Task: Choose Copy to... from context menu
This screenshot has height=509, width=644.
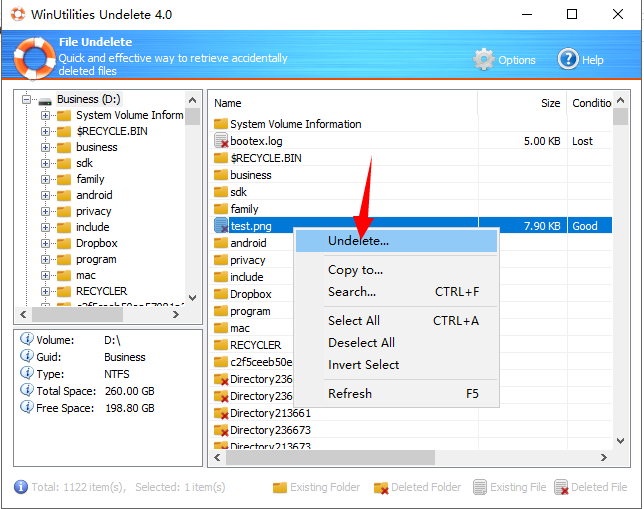Action: (396, 270)
